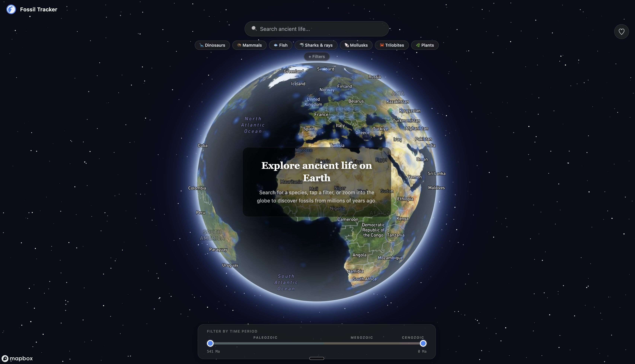The width and height of the screenshot is (635, 364).
Task: Click the Uruguay label on globe
Action: tap(230, 265)
